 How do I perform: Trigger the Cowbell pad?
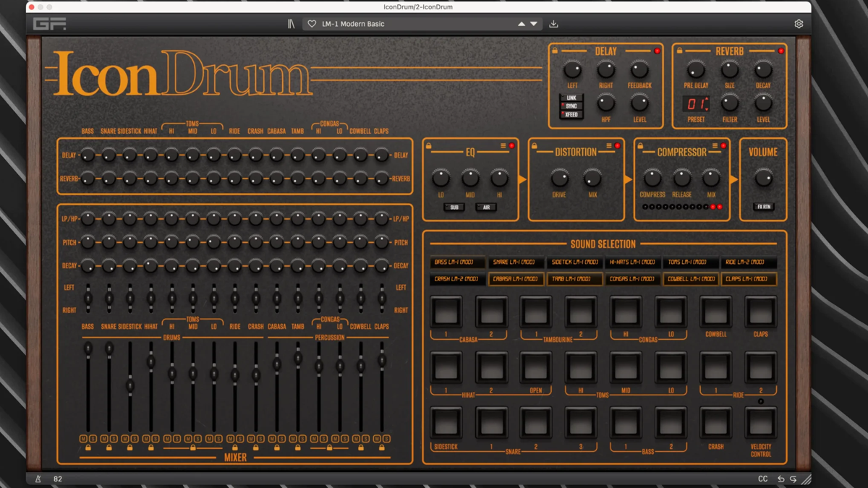click(x=716, y=312)
